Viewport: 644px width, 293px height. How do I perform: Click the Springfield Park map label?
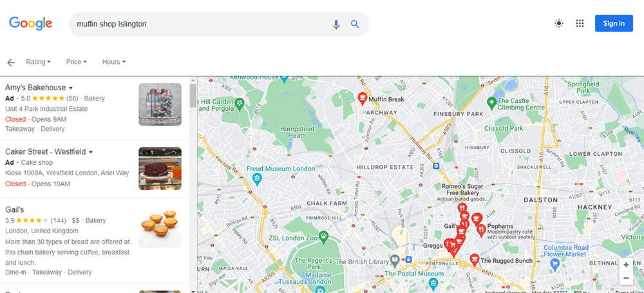583,87
